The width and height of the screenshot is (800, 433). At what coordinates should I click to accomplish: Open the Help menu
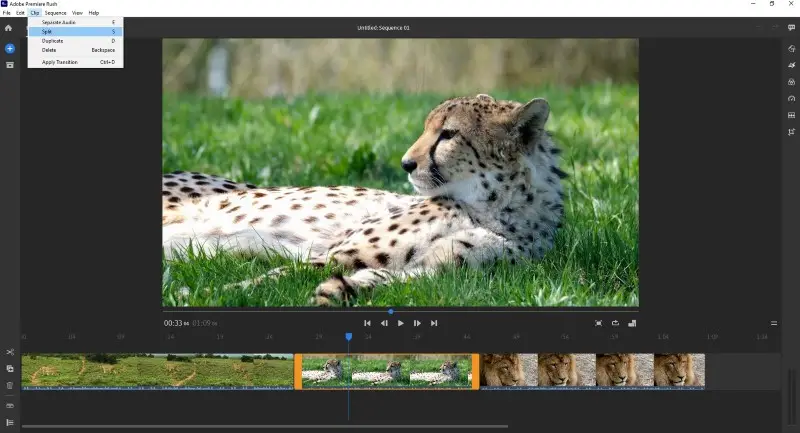tap(93, 13)
